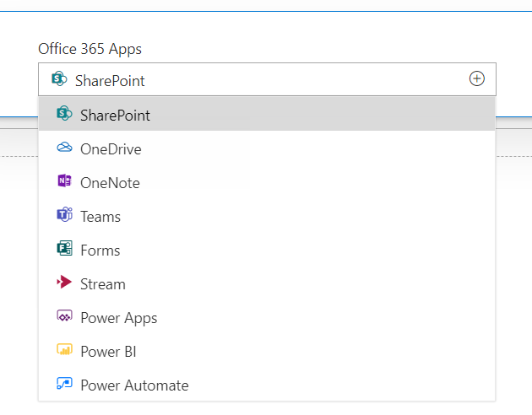Image resolution: width=532 pixels, height=415 pixels.
Task: Click the Teams icon
Action: pos(64,214)
